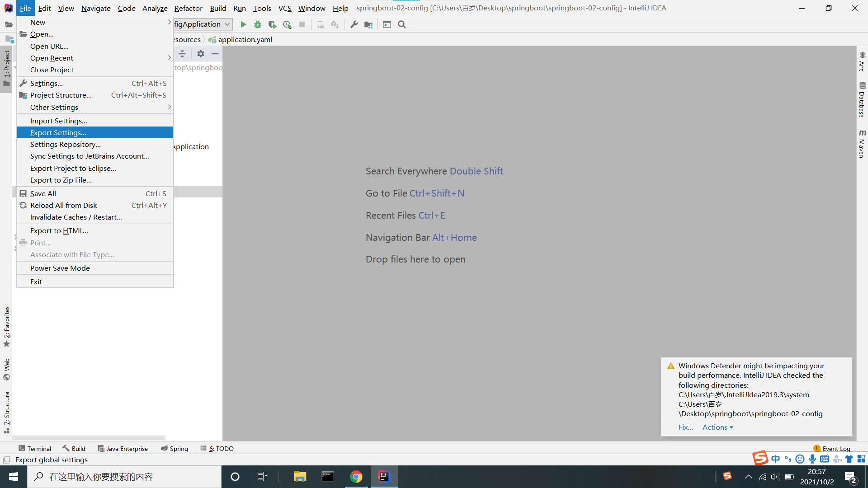Open the Database tool window

point(862,100)
